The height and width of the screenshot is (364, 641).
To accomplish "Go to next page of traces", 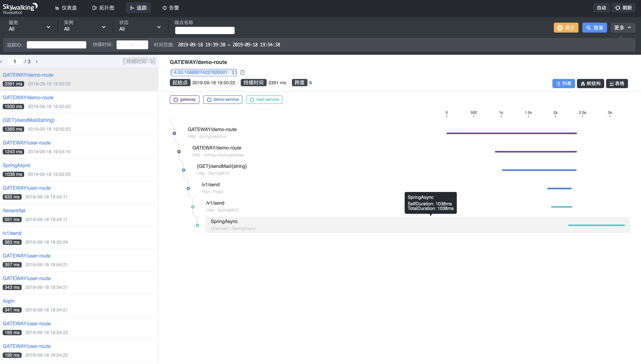I will [36, 61].
